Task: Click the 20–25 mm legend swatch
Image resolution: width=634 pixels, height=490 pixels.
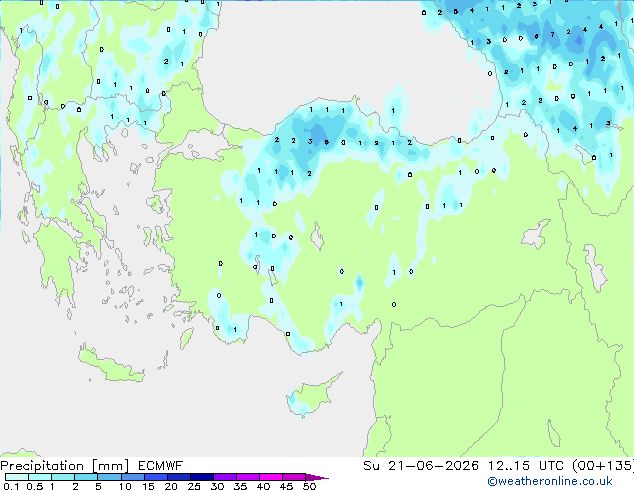Action: tap(178, 477)
